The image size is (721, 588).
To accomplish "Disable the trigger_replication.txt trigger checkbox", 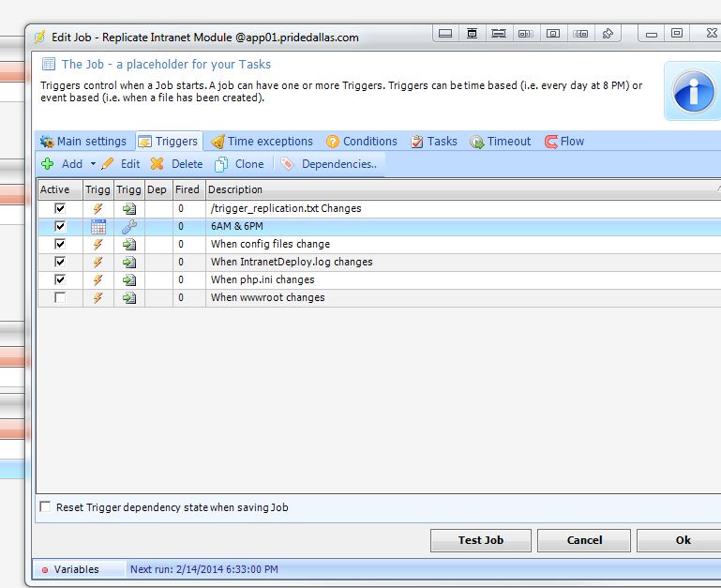I will tap(61, 209).
